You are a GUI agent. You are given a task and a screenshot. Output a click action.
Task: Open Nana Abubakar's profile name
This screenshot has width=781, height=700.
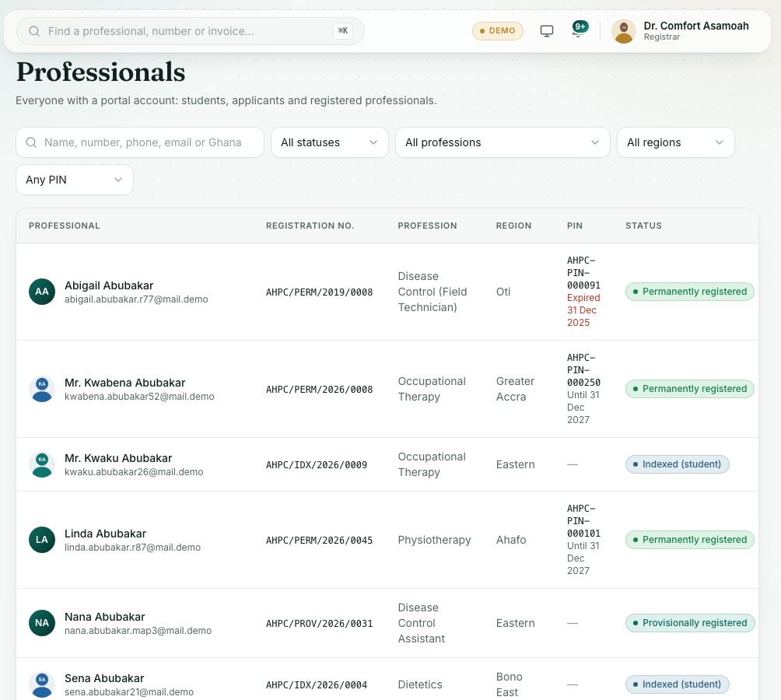click(x=104, y=616)
